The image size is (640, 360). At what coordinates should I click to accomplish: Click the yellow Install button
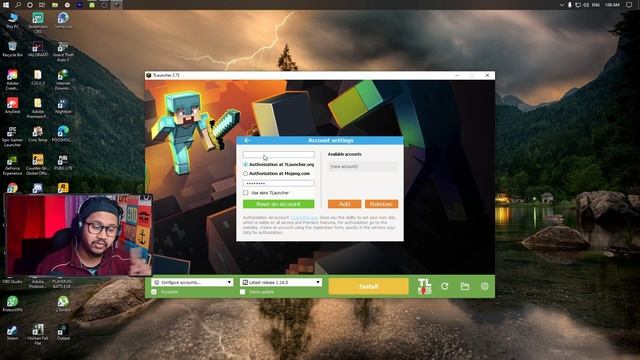click(368, 287)
